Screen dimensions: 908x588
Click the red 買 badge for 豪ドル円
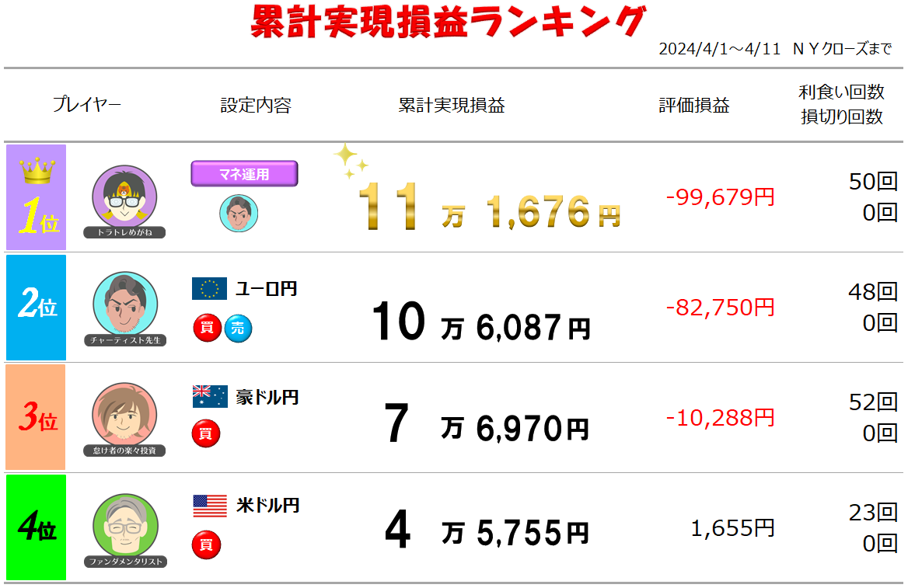pos(206,433)
